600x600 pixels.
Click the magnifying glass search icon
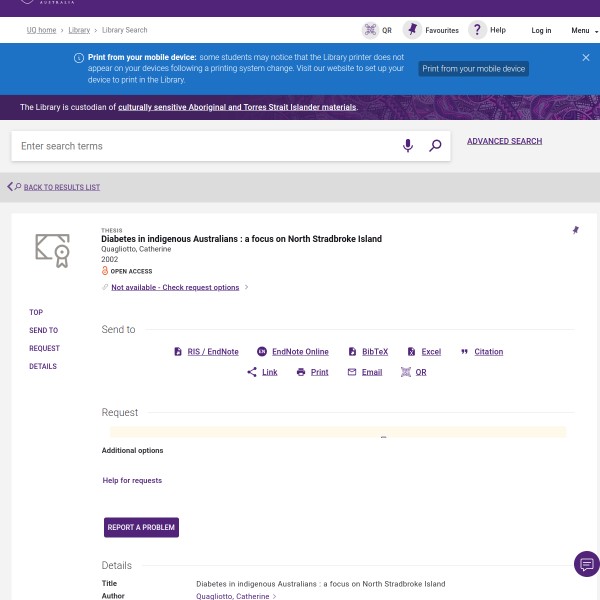tap(435, 146)
